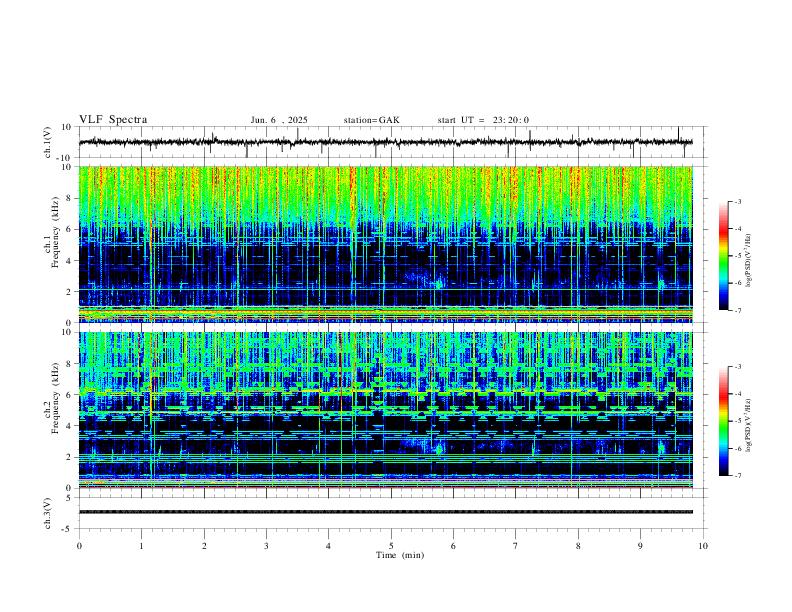Click the ch.1 spectrogram panel
The height and width of the screenshot is (612, 792).
[385, 244]
